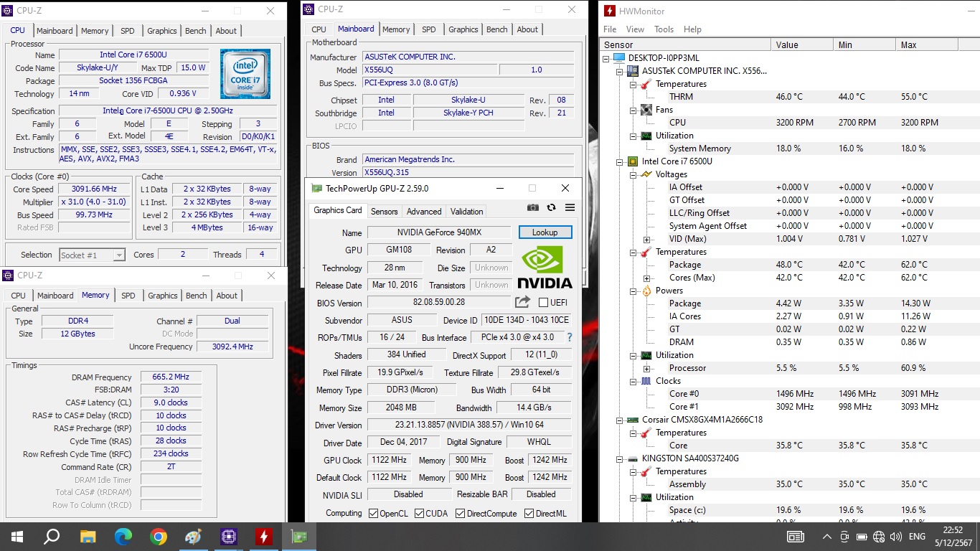Open HWMonitor Tools menu

[664, 29]
